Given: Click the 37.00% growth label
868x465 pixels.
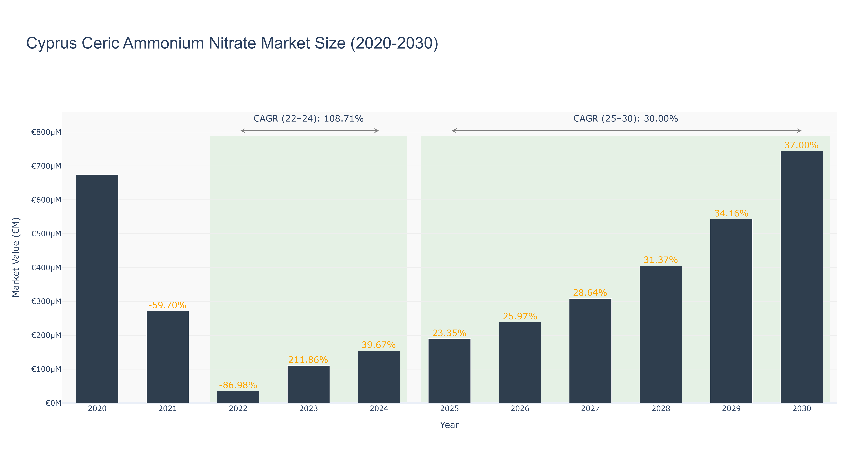Looking at the screenshot, I should click(x=802, y=145).
